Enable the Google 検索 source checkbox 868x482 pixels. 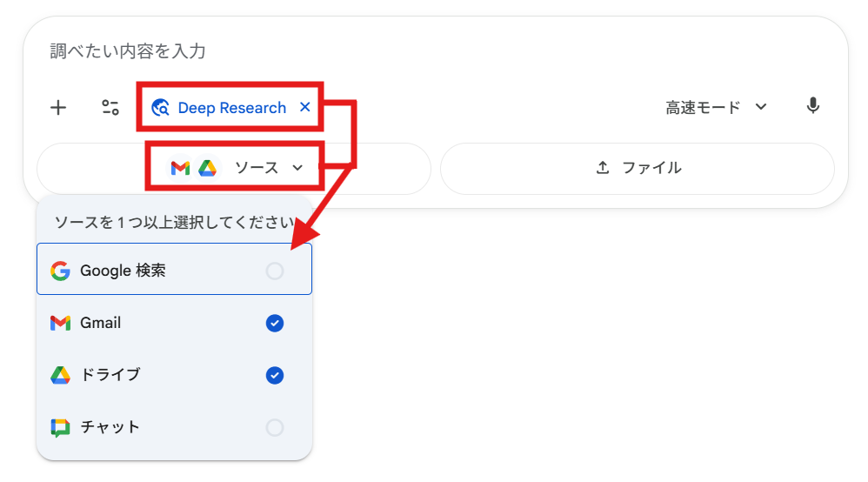pyautogui.click(x=275, y=271)
